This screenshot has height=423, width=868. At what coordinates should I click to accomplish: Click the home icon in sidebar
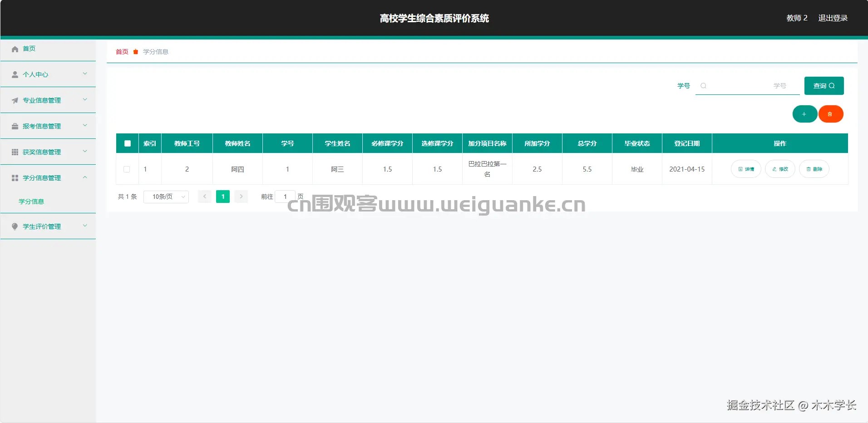15,49
